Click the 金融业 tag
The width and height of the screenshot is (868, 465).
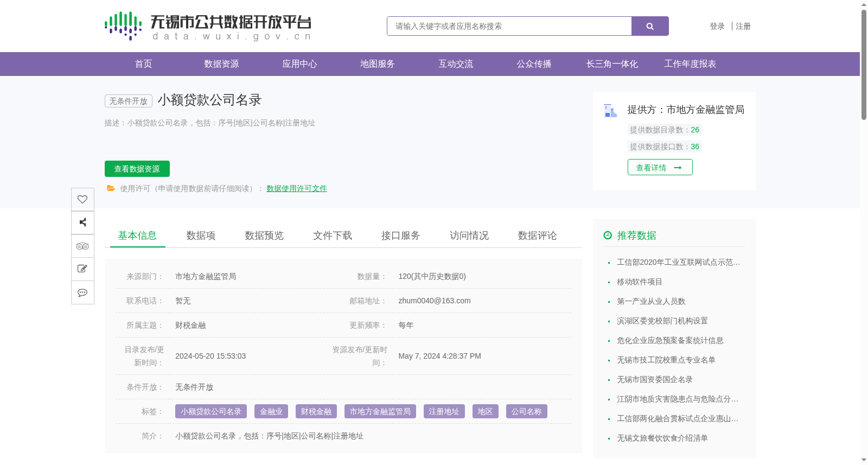pos(271,411)
